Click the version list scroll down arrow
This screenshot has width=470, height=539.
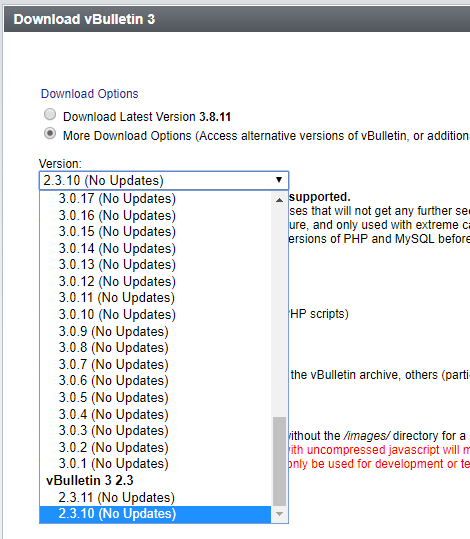click(280, 514)
